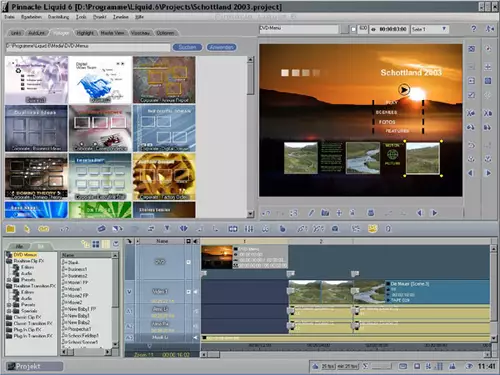Open the Tools menu
This screenshot has width=500, height=375.
(x=81, y=17)
